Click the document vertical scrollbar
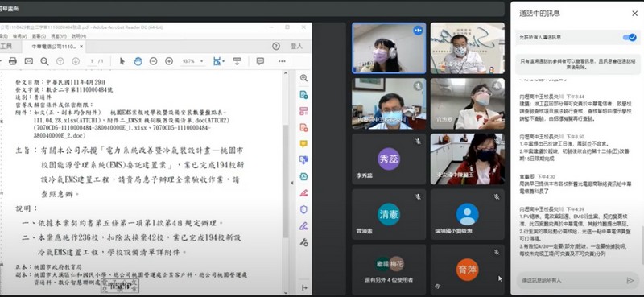 286,181
